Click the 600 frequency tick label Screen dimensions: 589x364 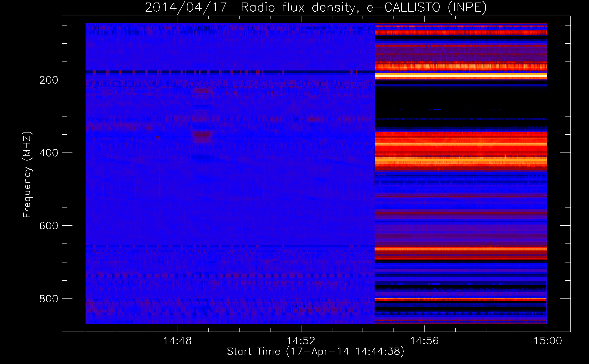[48, 226]
